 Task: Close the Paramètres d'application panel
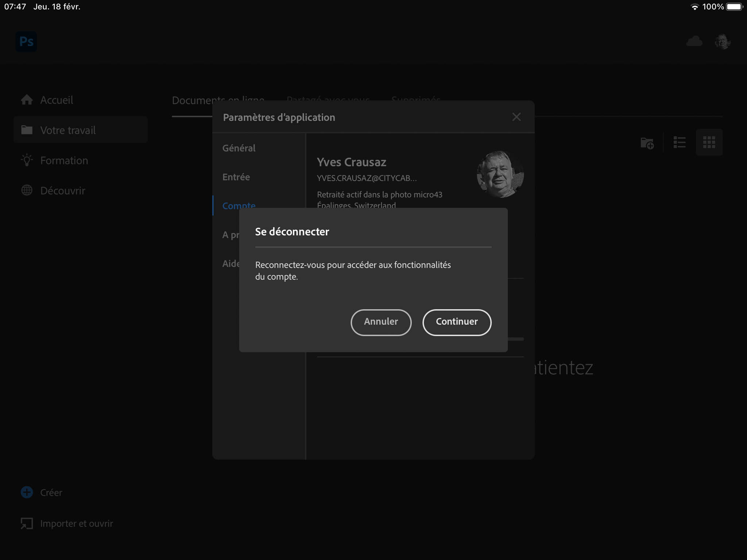point(516,117)
